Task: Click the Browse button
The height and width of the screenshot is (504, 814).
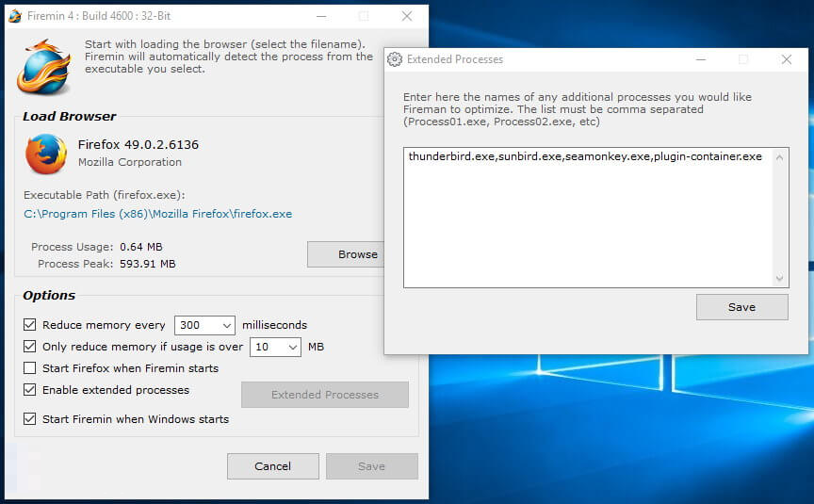Action: (x=346, y=254)
